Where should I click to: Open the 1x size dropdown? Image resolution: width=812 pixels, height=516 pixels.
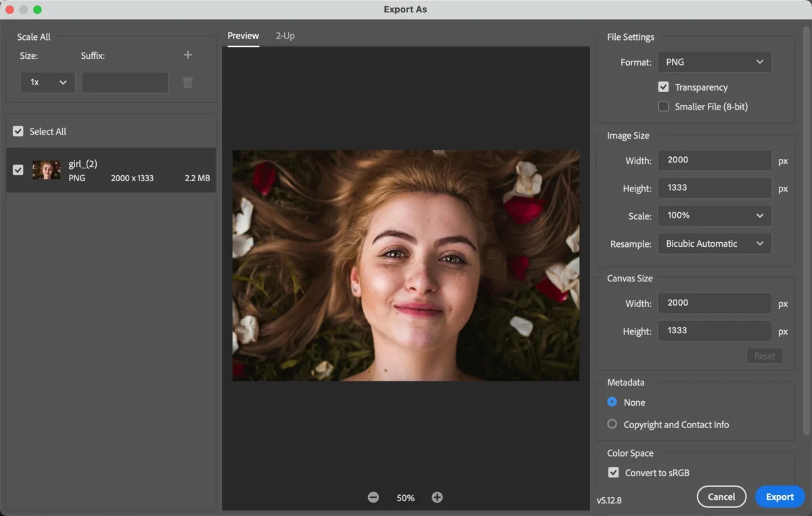coord(47,83)
